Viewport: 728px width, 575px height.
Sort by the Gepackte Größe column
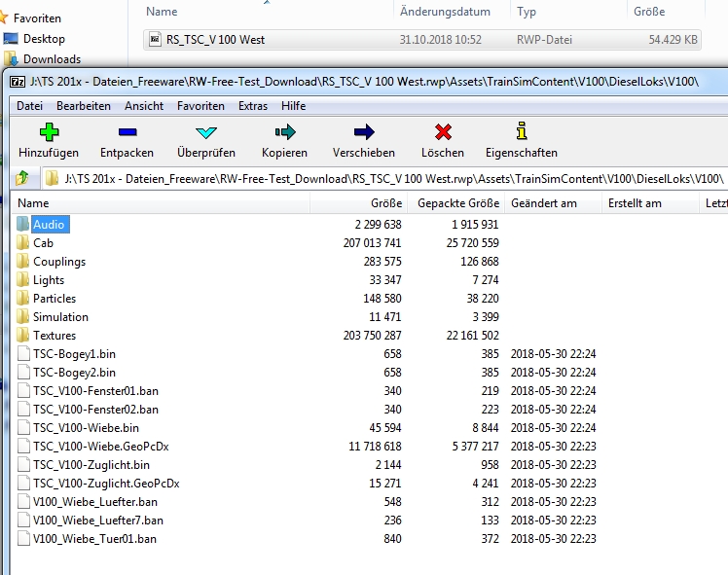click(456, 203)
